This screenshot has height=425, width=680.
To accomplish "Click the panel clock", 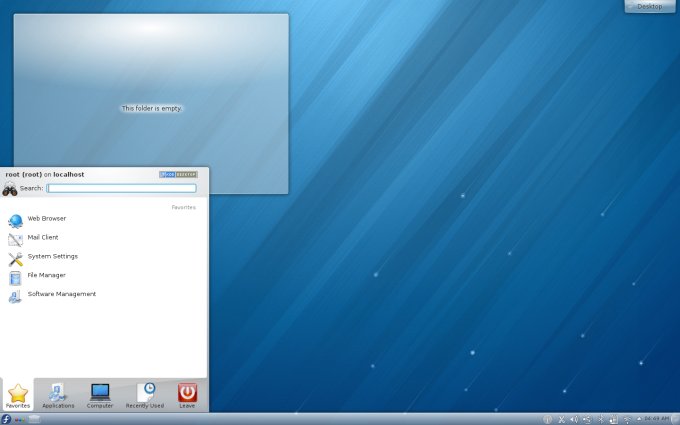I will [657, 418].
